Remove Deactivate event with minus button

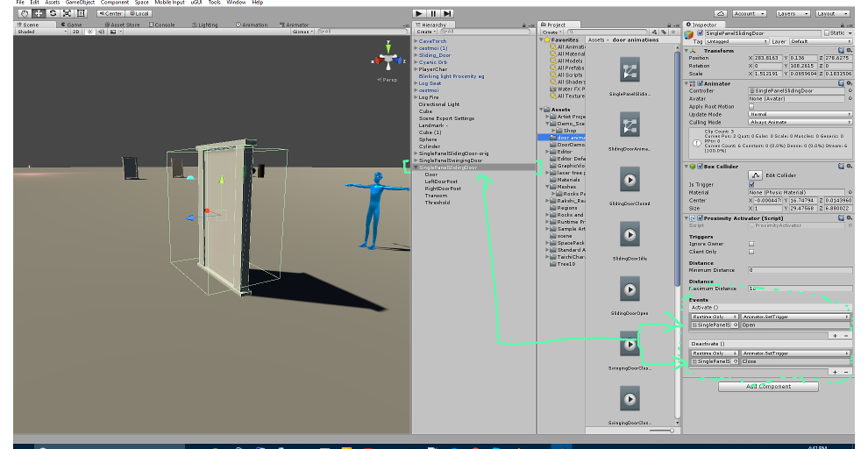point(846,372)
